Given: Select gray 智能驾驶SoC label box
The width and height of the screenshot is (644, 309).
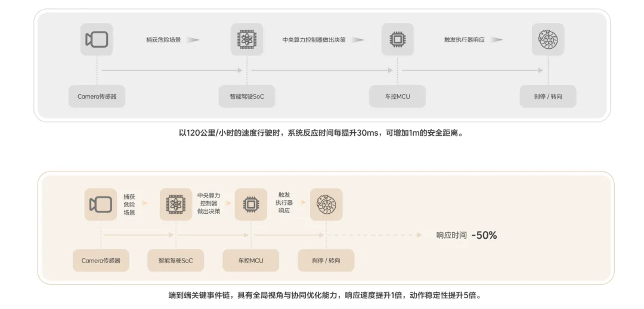Looking at the screenshot, I should point(247,96).
